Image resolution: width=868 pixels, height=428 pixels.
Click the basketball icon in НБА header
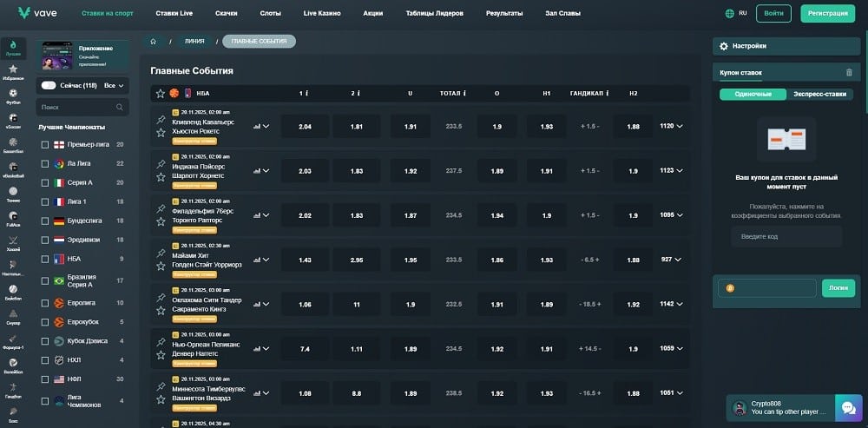tap(174, 93)
